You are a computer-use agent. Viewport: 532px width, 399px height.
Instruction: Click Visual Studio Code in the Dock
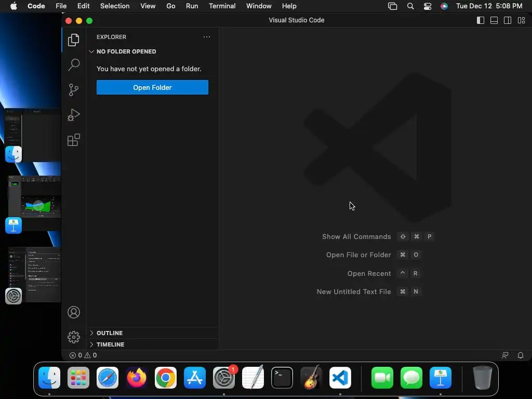click(340, 378)
